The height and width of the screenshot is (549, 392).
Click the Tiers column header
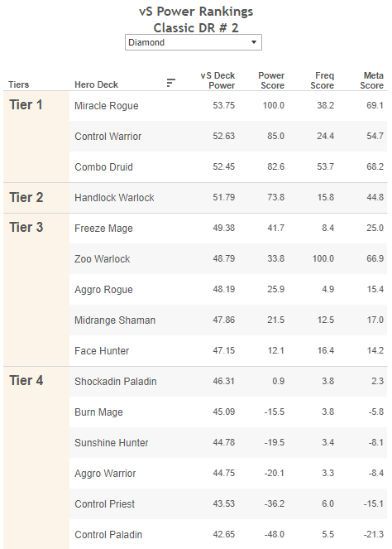18,84
